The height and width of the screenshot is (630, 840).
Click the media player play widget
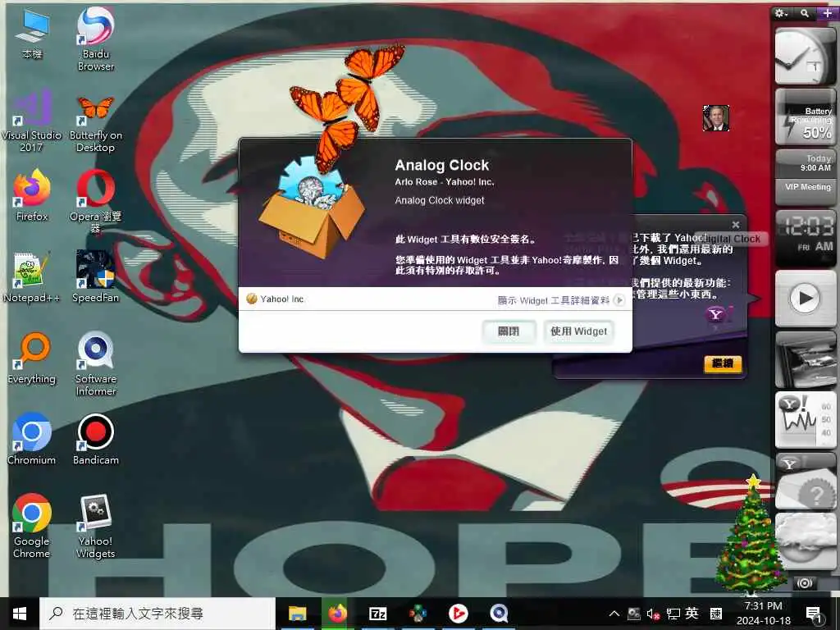click(806, 299)
